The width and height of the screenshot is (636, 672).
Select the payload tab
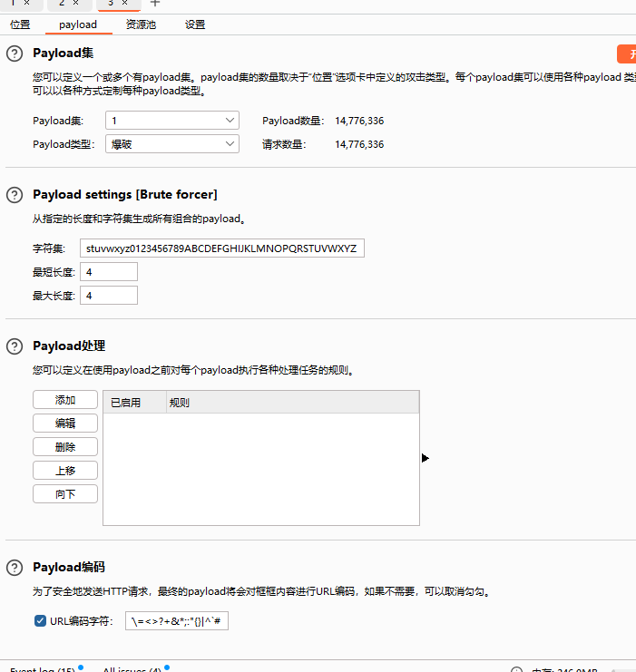(78, 24)
